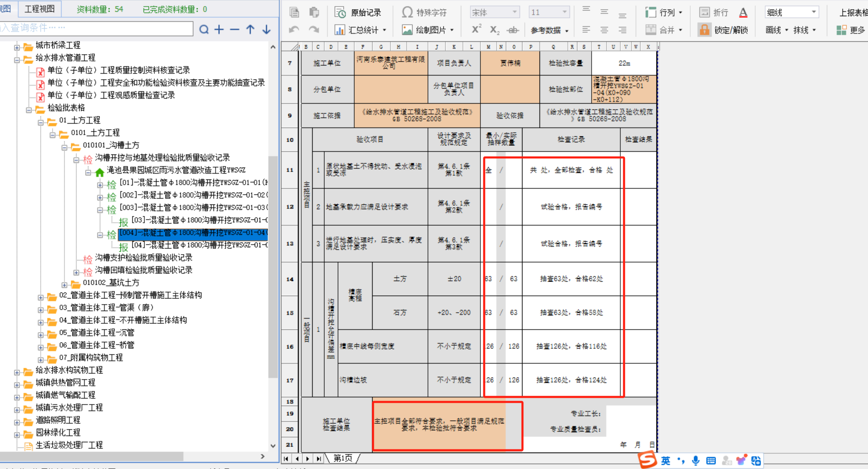Viewport: 868px width, 469px height.
Task: Click the move down arrow icon
Action: tap(266, 30)
